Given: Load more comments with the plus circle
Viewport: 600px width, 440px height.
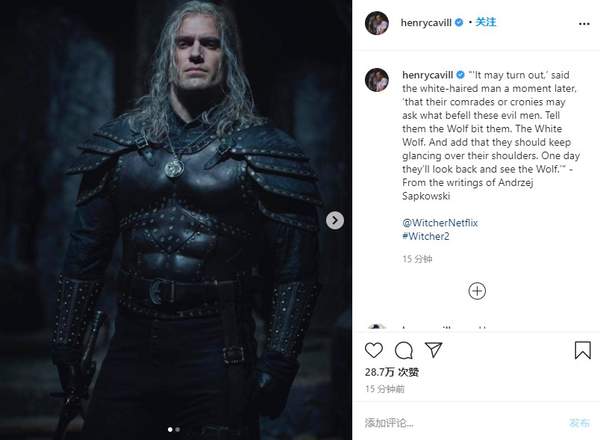Looking at the screenshot, I should 477,291.
